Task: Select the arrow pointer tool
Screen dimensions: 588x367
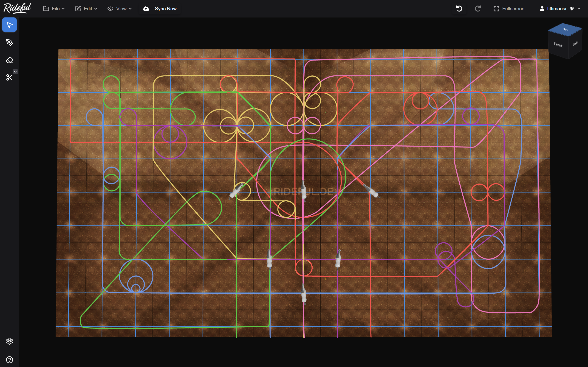Action: pos(9,25)
